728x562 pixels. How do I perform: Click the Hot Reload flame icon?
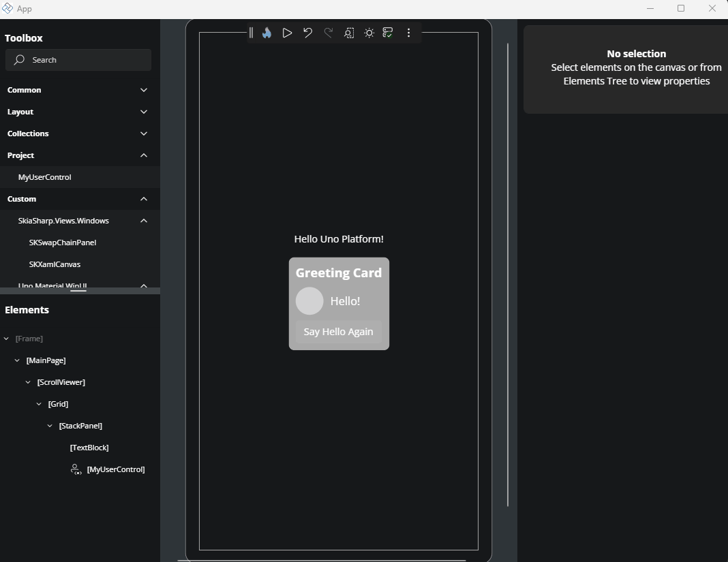[x=267, y=33]
